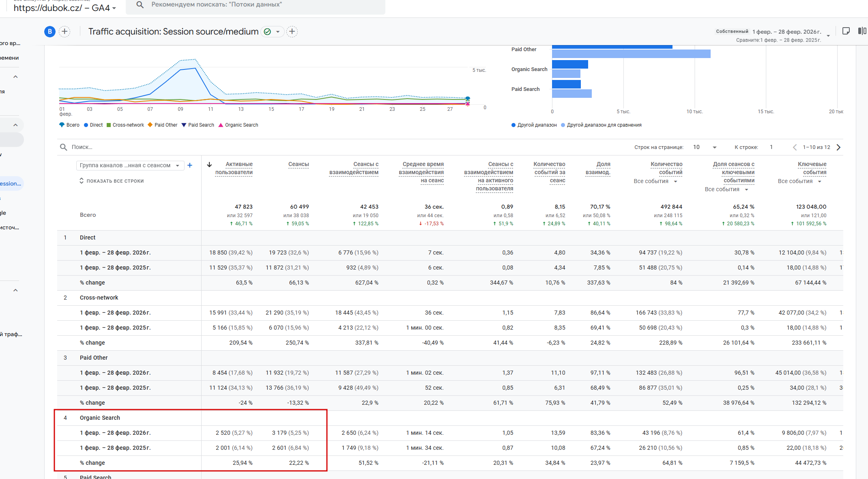The image size is (868, 479).
Task: Open the date range picker dropdown
Action: pos(828,36)
